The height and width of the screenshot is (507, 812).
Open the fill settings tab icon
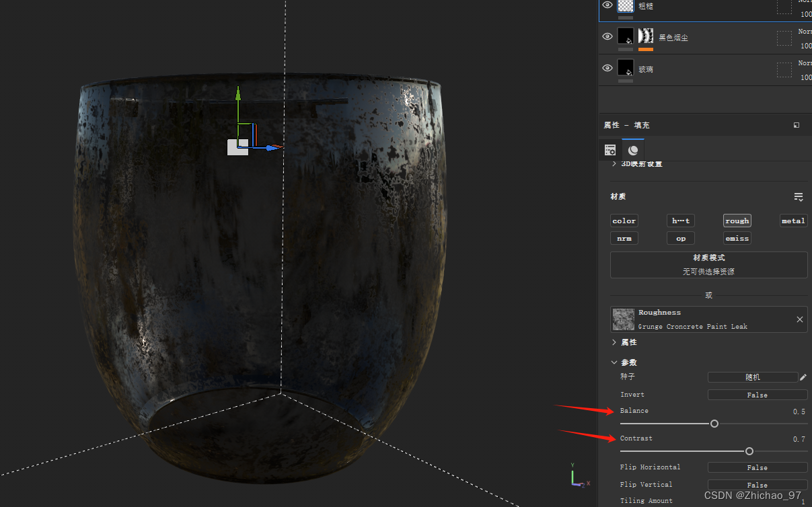610,150
